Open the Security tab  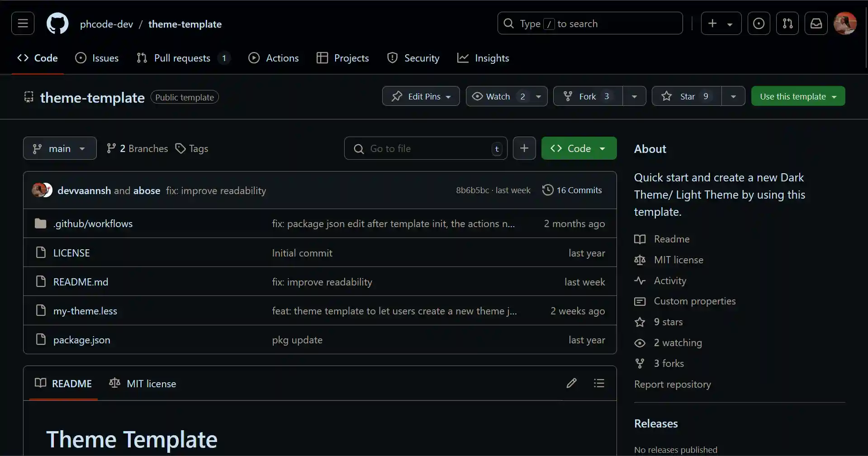click(413, 58)
